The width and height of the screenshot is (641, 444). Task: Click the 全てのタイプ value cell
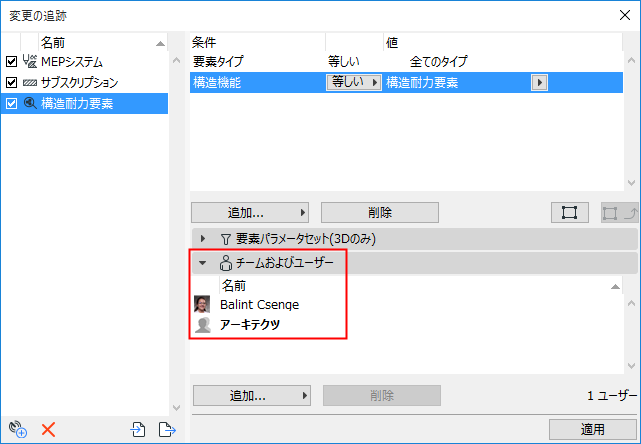tap(438, 62)
